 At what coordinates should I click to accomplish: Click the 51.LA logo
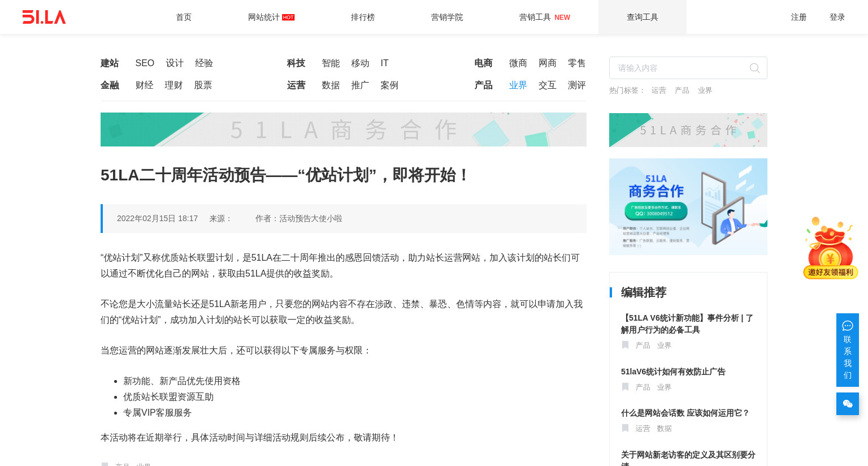click(44, 17)
